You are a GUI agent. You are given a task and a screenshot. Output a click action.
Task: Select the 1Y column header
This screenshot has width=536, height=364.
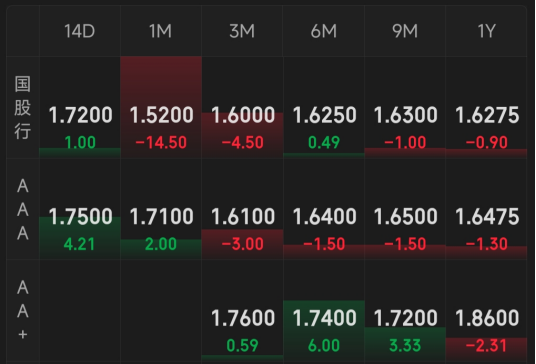(486, 31)
